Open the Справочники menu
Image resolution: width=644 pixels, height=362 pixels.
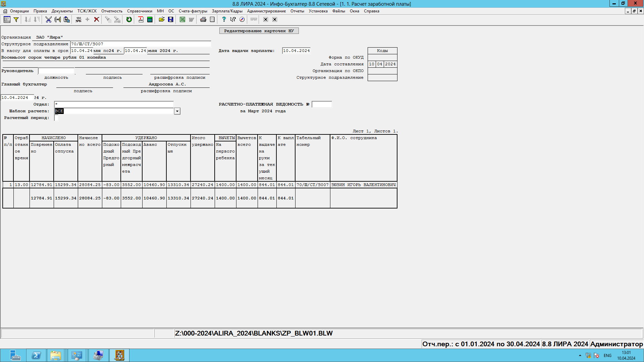140,11
